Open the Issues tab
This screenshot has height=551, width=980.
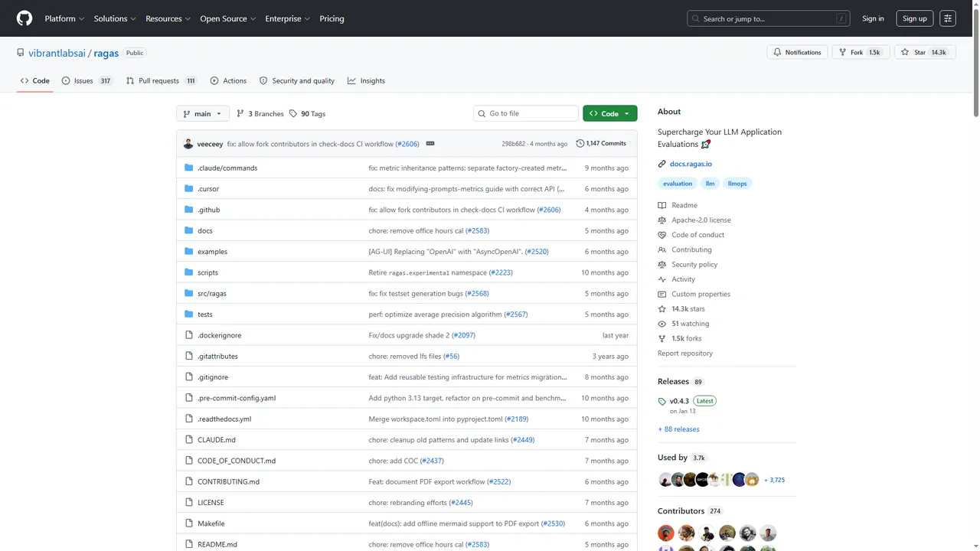click(x=87, y=80)
